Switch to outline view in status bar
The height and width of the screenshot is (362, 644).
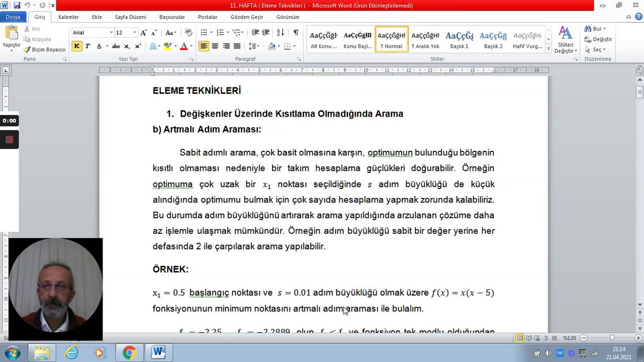coord(546,338)
